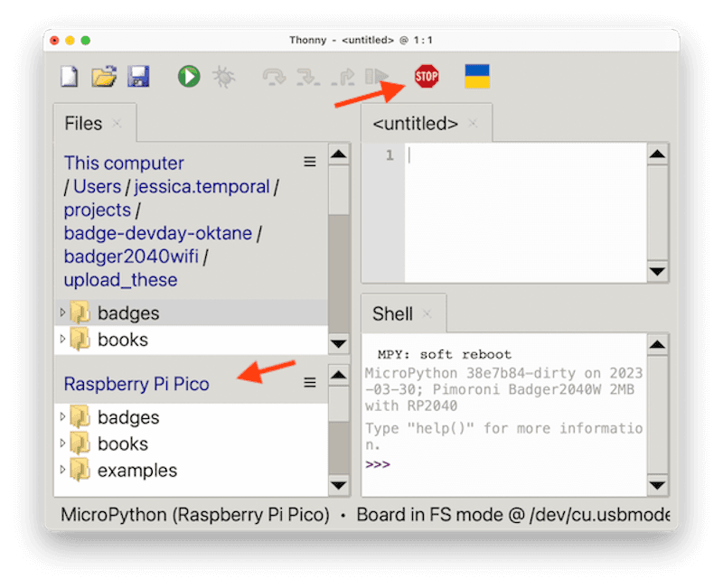Select books folder on Raspberry Pi Pico
This screenshot has width=723, height=588.
pyautogui.click(x=191, y=443)
